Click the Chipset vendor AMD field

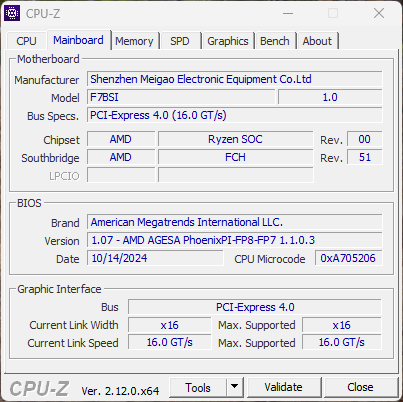121,139
